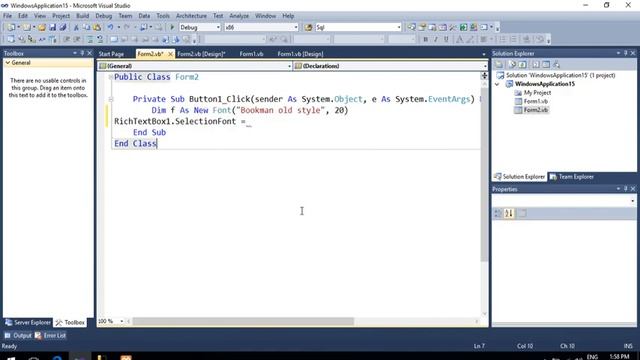This screenshot has height=360, width=640.
Task: Open the (Declarations) method name dropdown
Action: coord(485,66)
